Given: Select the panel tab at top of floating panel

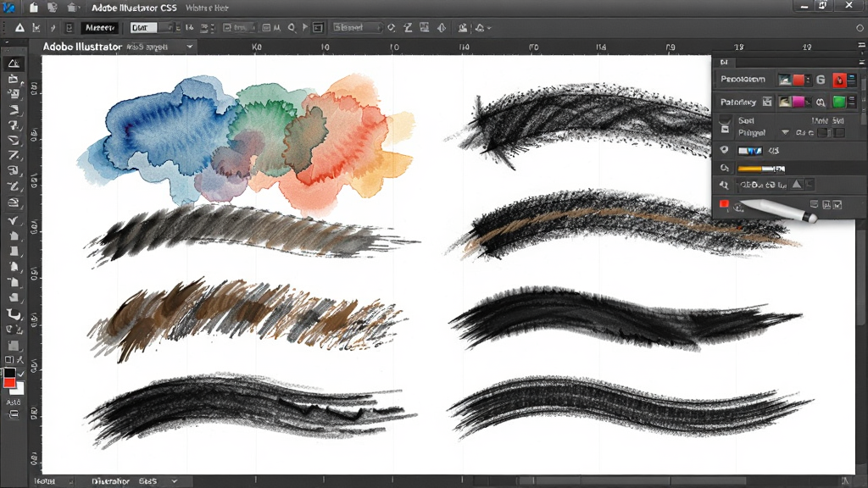Looking at the screenshot, I should tap(724, 63).
